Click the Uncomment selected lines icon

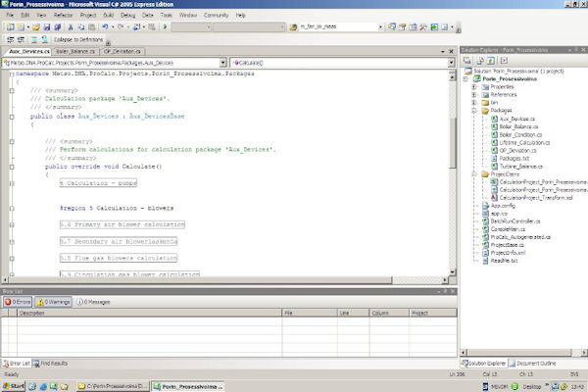[44, 39]
